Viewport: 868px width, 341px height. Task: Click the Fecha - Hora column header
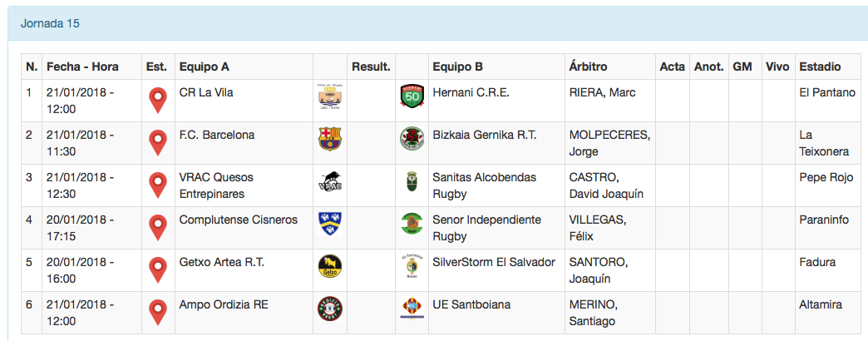[82, 67]
